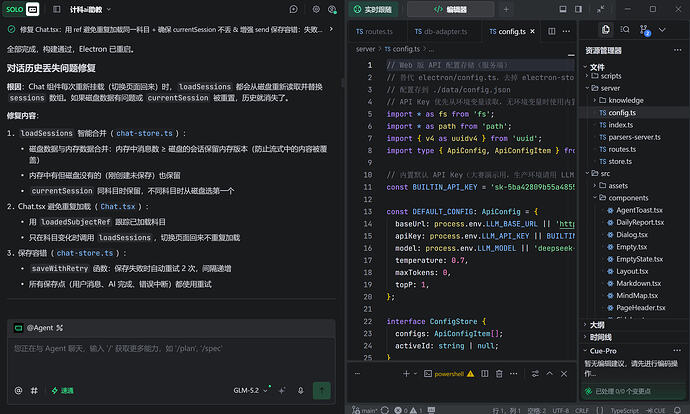Toggle bottom panel layout icon

[562, 9]
